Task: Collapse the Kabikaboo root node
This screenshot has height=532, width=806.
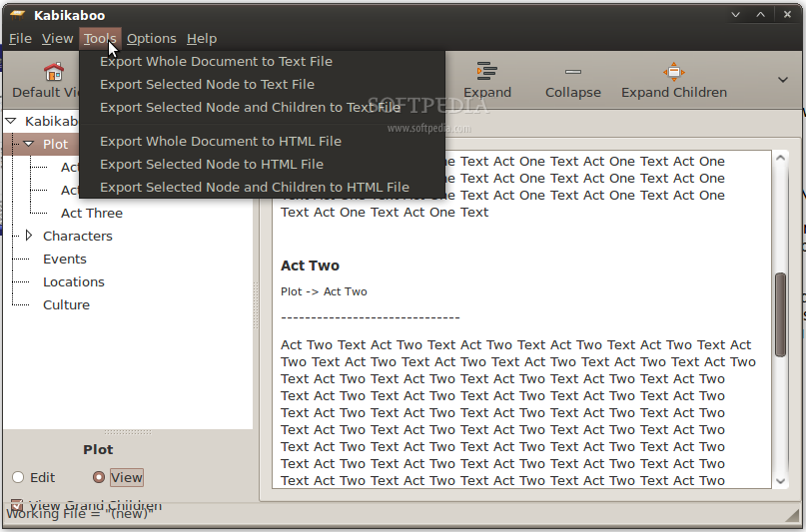Action: [x=11, y=121]
